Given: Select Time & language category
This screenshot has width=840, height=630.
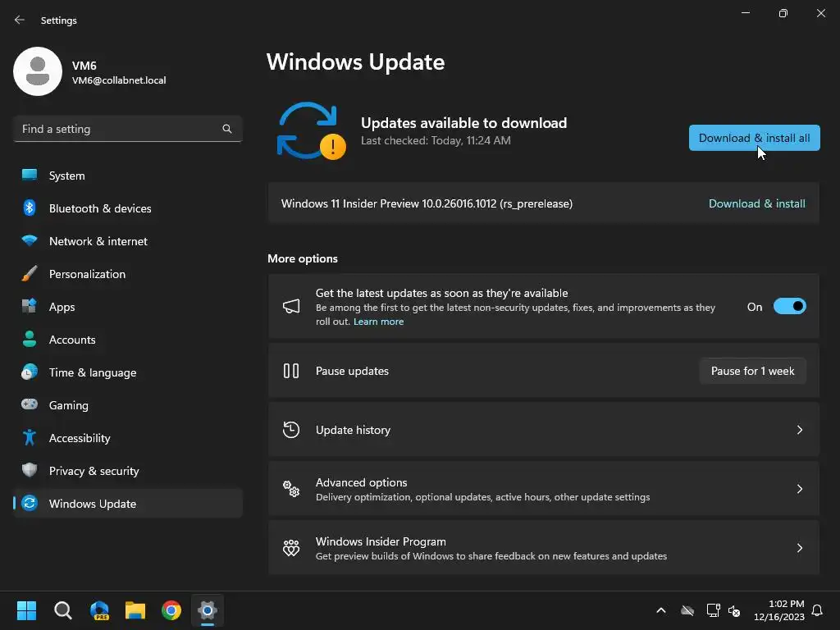Looking at the screenshot, I should [x=127, y=372].
